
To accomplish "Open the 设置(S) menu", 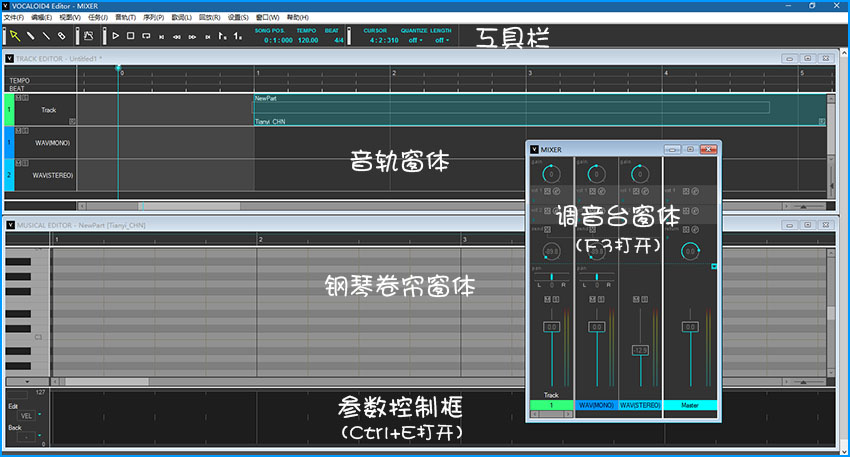I will click(x=238, y=17).
